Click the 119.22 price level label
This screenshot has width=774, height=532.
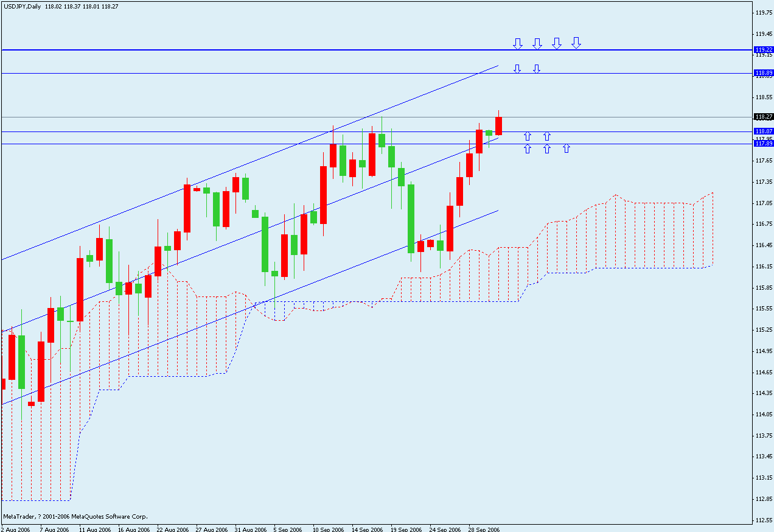(x=764, y=50)
